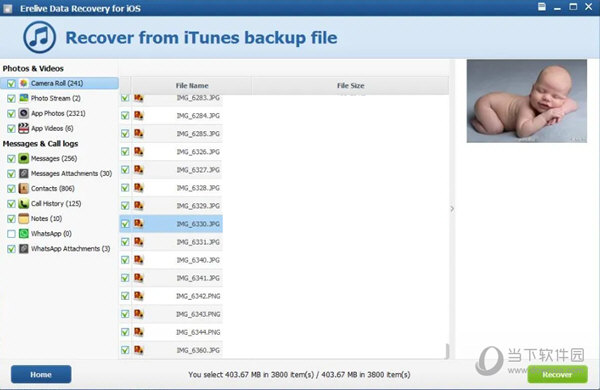Collapse the preview panel with the arrow

pyautogui.click(x=452, y=209)
